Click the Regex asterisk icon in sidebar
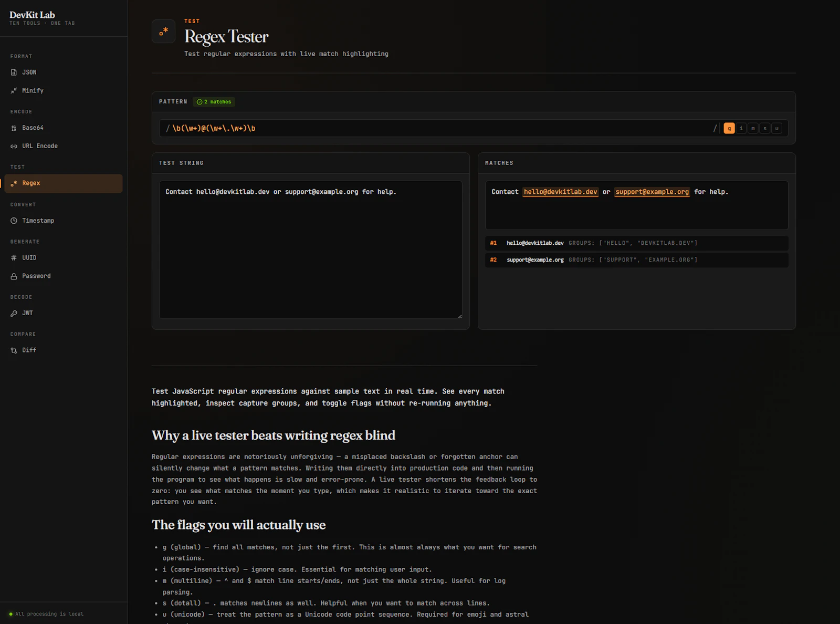Screen dimensions: 840x624 [14, 183]
